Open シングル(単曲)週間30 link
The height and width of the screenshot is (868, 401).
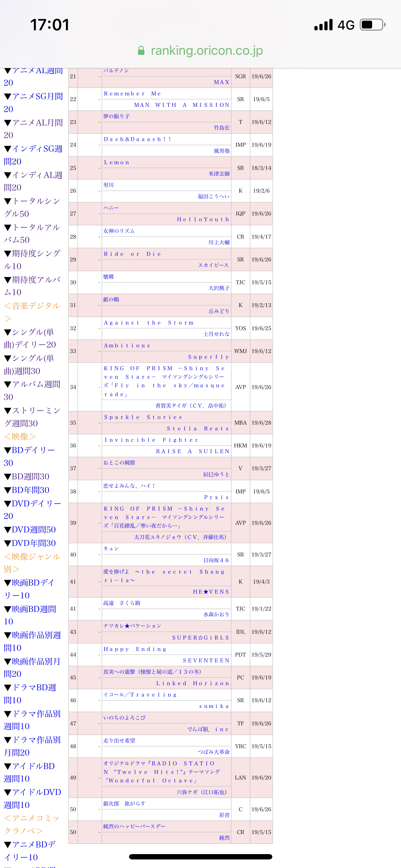pos(29,365)
